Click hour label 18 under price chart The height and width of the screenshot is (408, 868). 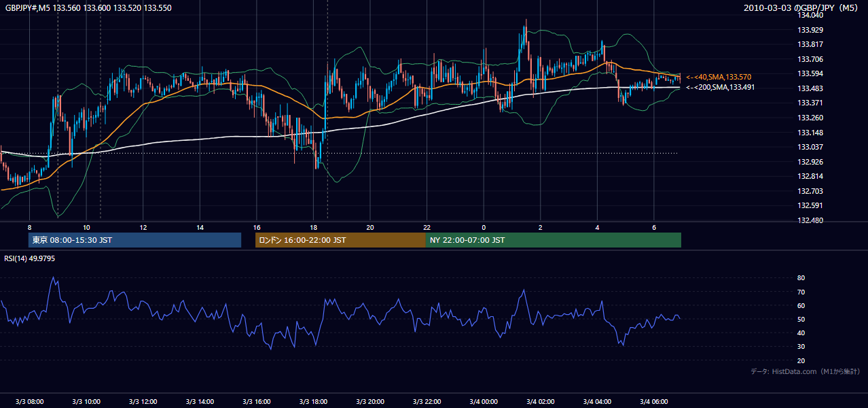tap(313, 227)
